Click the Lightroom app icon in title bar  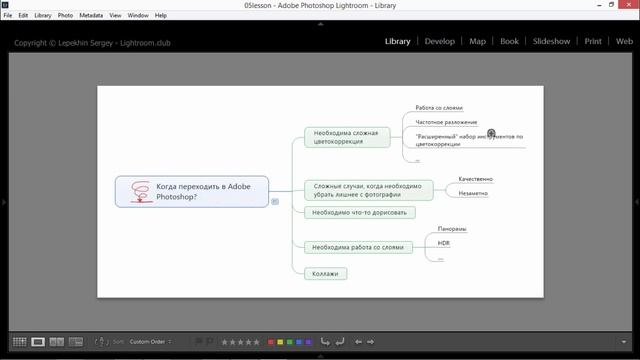coord(5,5)
